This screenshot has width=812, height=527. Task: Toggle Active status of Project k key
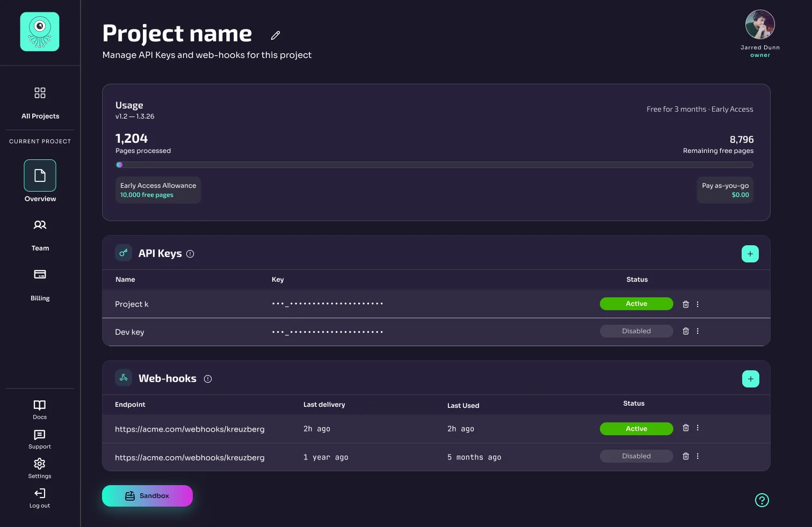click(636, 304)
